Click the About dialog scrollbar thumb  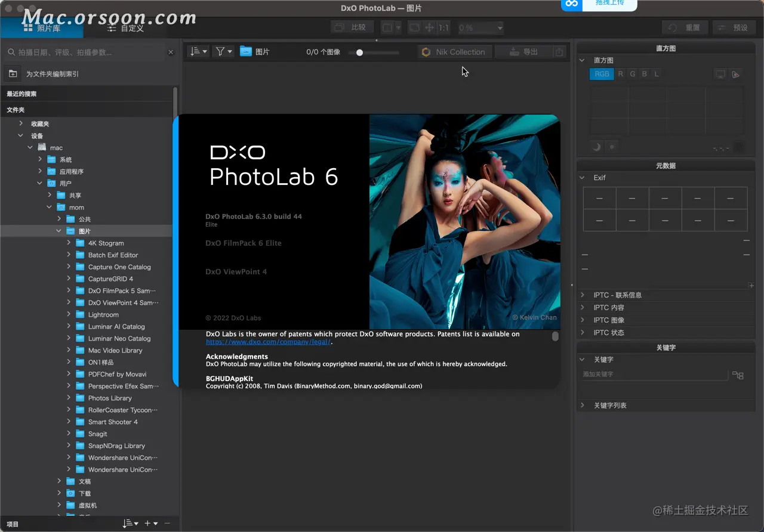click(x=555, y=336)
